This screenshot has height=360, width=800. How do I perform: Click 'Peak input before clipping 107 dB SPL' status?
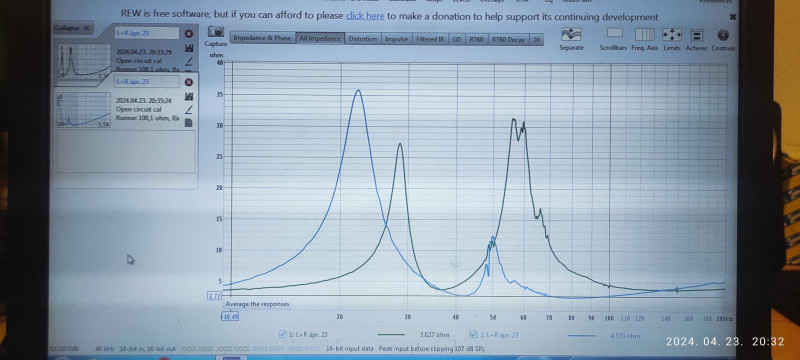click(x=432, y=349)
